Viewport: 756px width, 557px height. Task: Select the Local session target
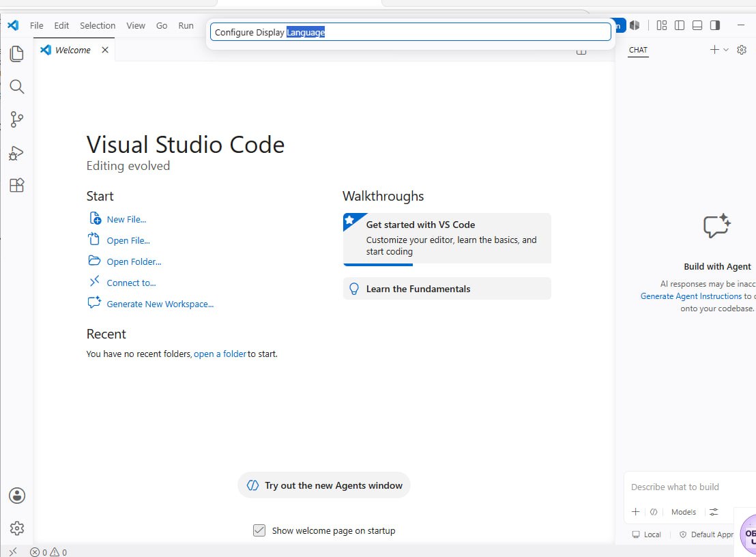[647, 534]
